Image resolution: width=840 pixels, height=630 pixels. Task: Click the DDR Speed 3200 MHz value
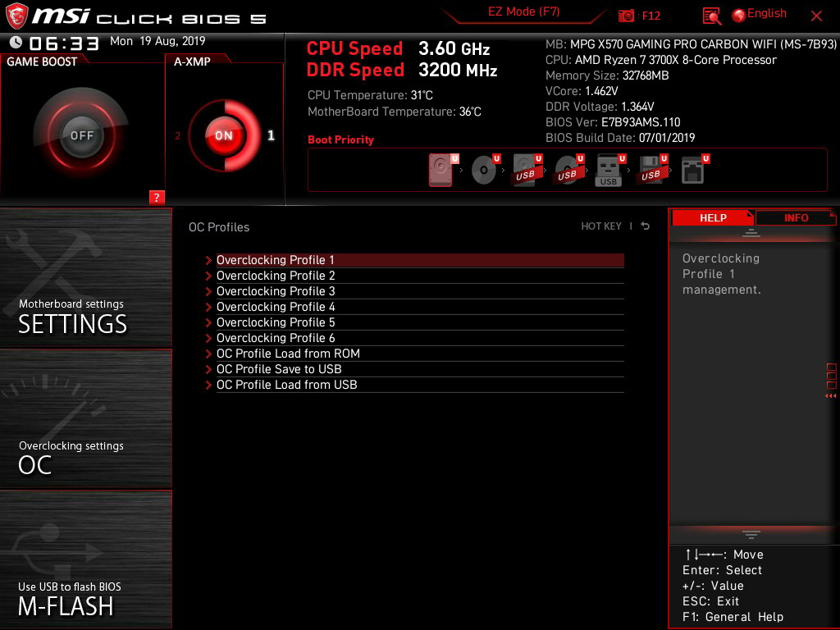coord(458,71)
